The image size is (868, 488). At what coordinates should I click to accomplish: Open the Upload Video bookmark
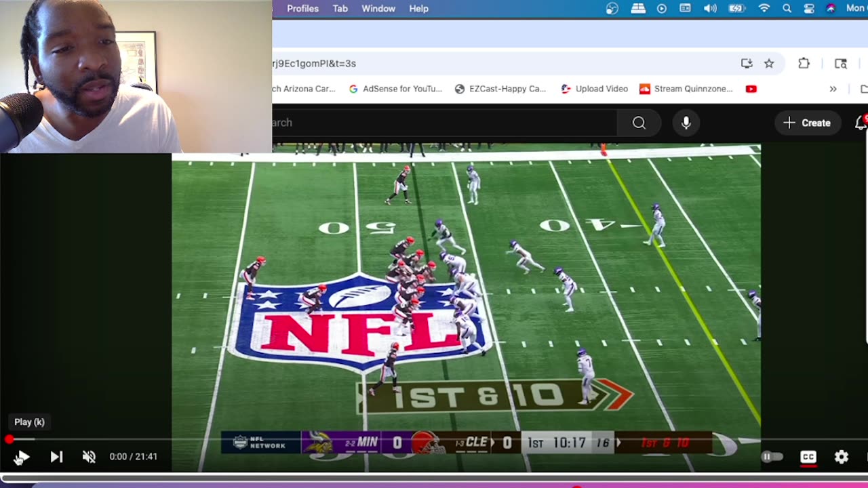pyautogui.click(x=594, y=89)
